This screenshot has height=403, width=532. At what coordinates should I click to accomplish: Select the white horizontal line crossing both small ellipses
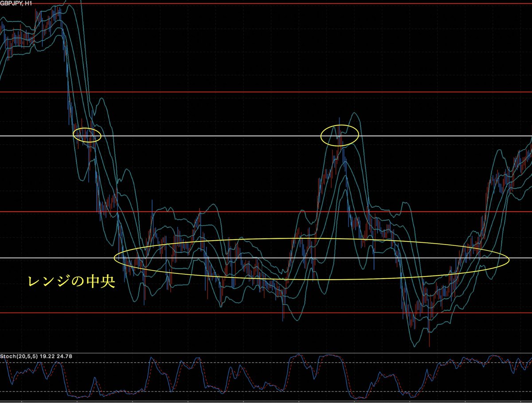click(x=266, y=136)
